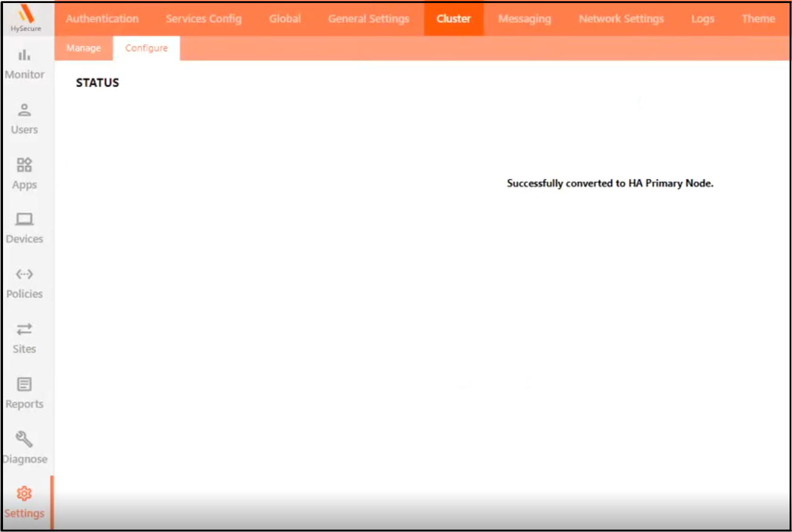The image size is (792, 532).
Task: Open the Logs tab
Action: 702,19
